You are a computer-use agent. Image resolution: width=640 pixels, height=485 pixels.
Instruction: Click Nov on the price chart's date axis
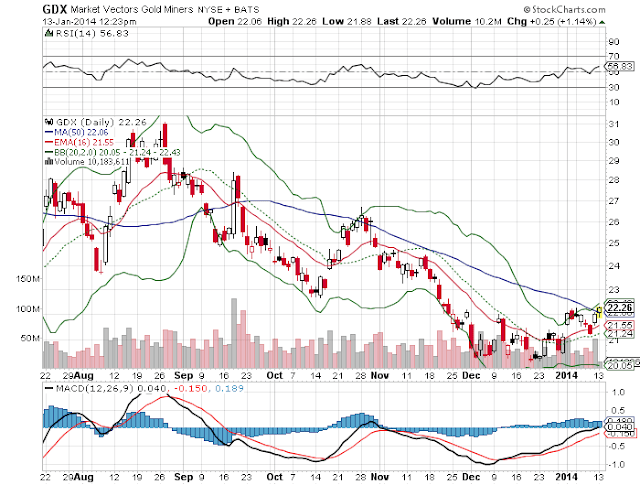[x=380, y=375]
